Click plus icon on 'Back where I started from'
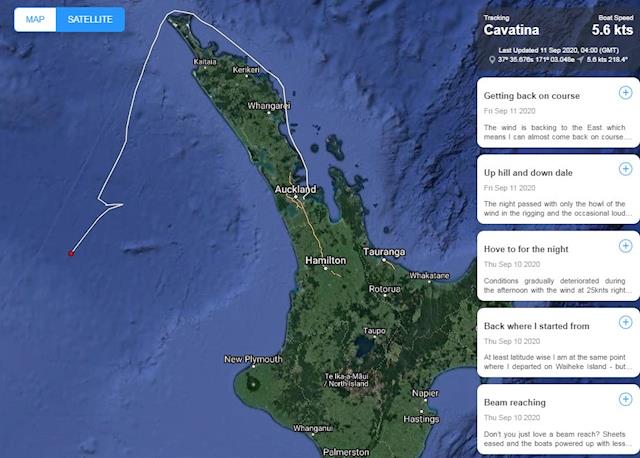This screenshot has width=640, height=458. (625, 324)
